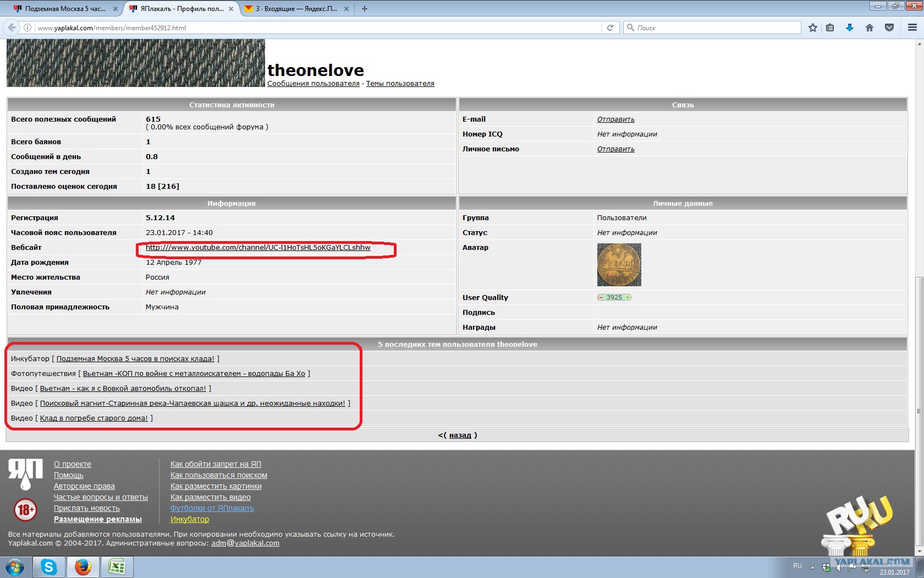The height and width of the screenshot is (578, 924).
Task: Open 'Как пользоваться поиском' link
Action: coord(219,476)
